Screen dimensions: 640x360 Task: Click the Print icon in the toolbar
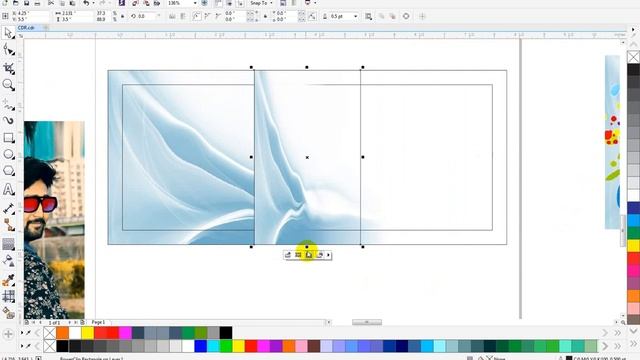[37, 3]
